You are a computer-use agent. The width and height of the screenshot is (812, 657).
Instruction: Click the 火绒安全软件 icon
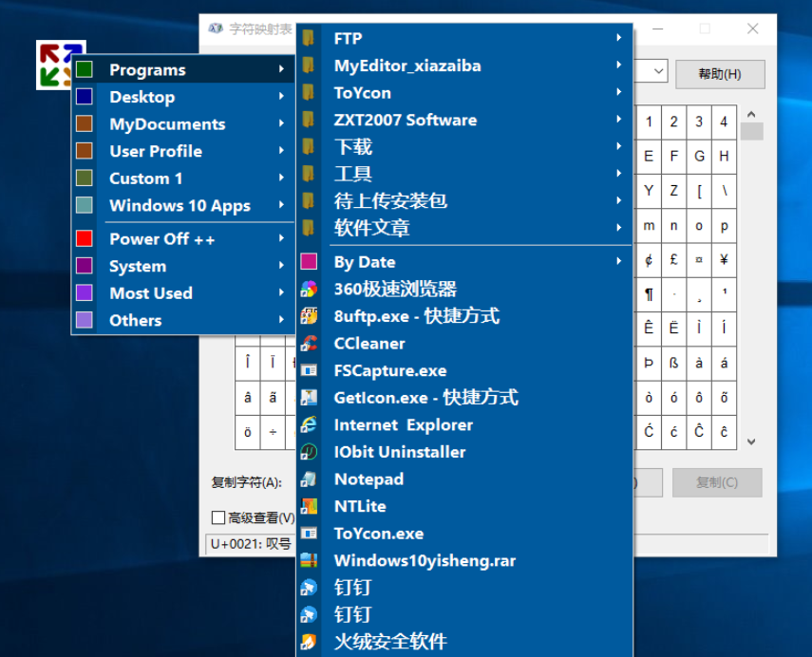tap(309, 642)
